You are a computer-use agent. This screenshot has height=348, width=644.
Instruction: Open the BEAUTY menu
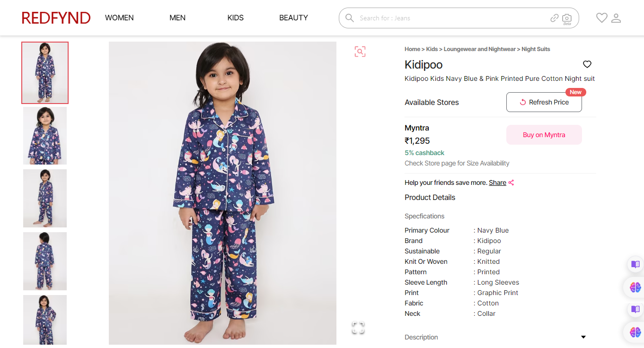(293, 18)
